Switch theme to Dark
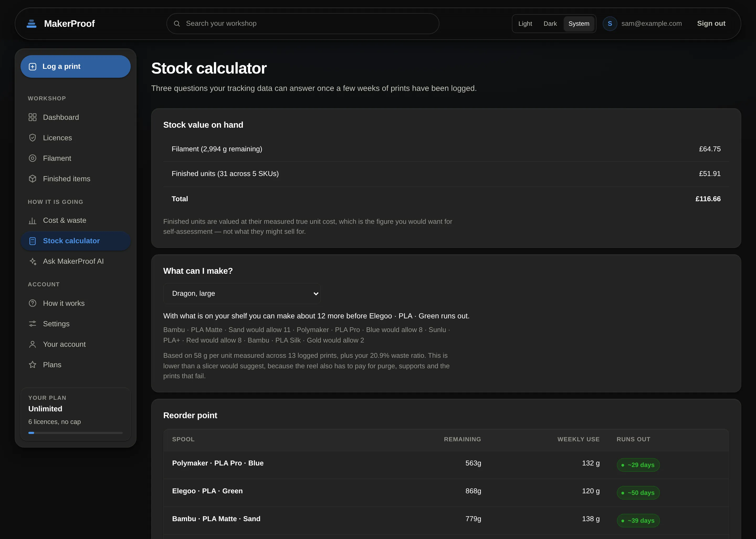Image resolution: width=756 pixels, height=539 pixels. 550,24
